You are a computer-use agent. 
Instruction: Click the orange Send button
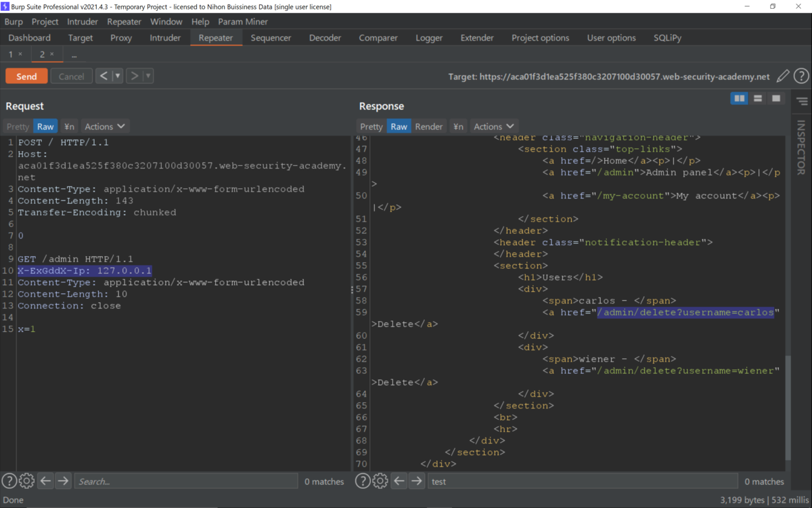[26, 76]
